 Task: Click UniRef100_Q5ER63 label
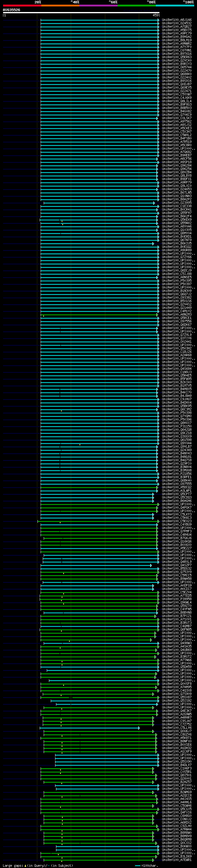(177, 57)
